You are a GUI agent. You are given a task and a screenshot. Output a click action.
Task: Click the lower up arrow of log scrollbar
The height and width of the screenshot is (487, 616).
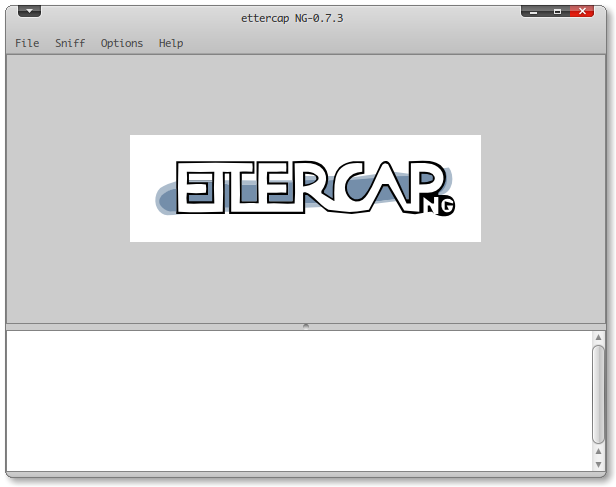point(598,451)
